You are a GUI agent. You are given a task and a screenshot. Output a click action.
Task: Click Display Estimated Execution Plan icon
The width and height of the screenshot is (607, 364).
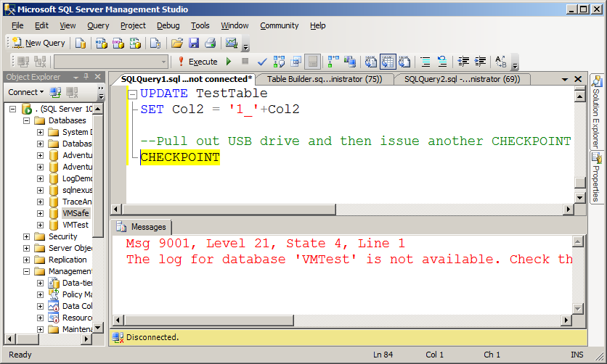(x=279, y=62)
